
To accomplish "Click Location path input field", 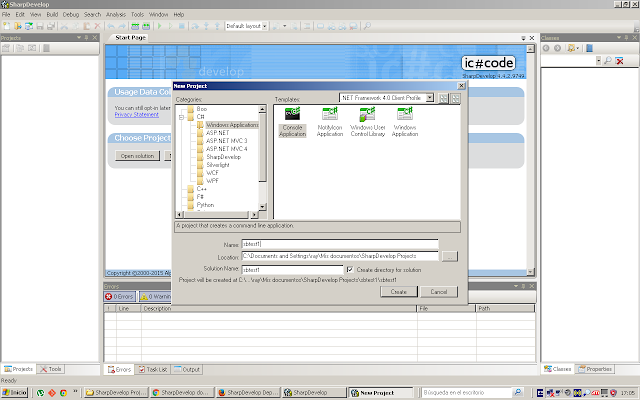I will [340, 256].
